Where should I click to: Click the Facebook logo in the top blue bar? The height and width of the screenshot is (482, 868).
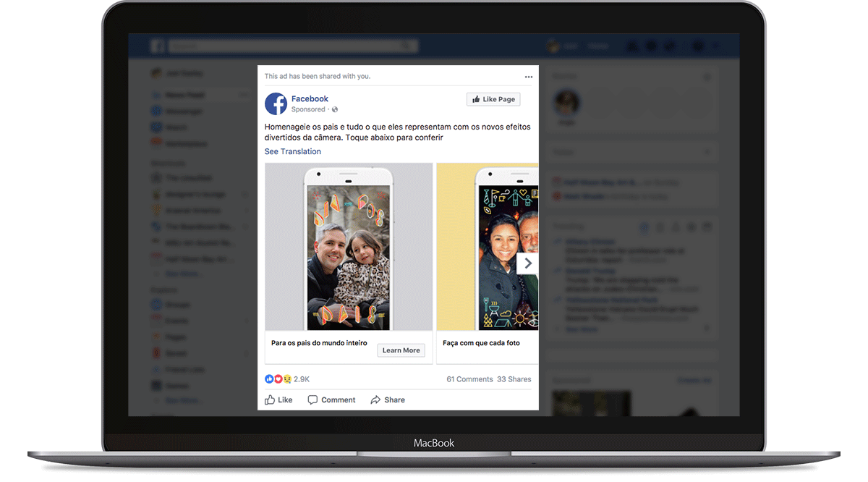(157, 46)
